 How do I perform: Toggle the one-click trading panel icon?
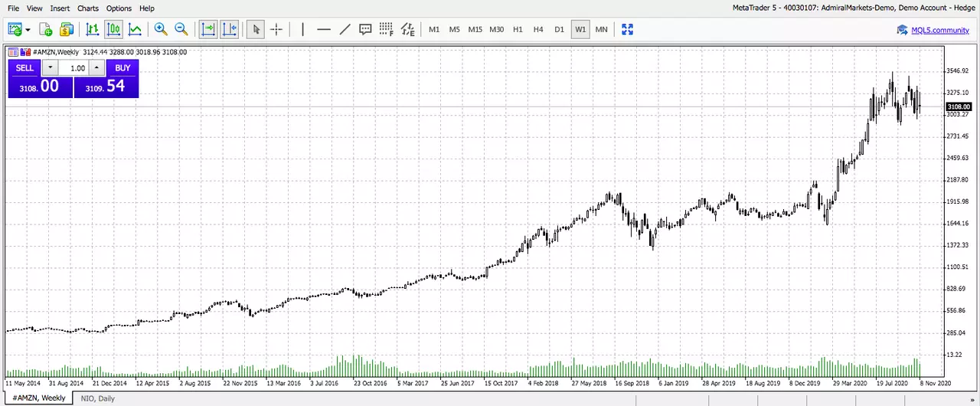12,52
